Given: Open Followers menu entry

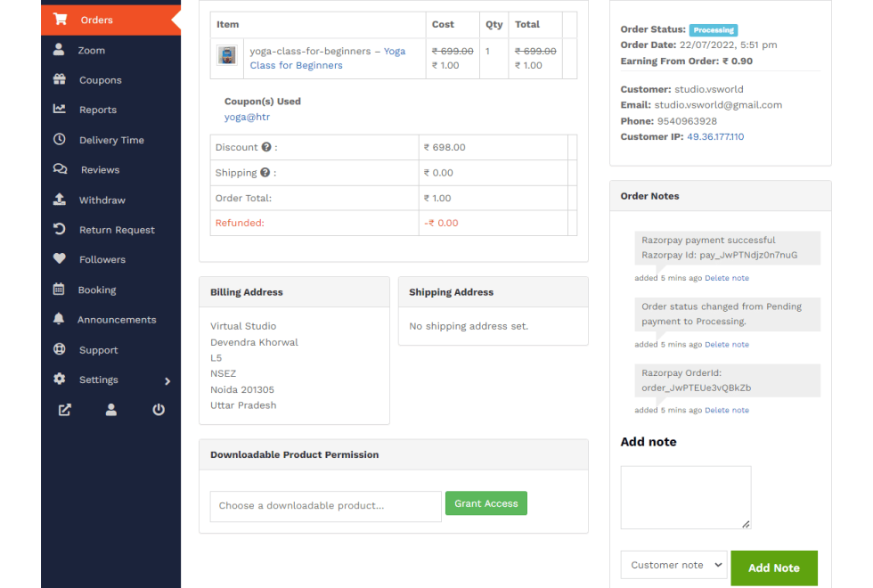Looking at the screenshot, I should click(x=110, y=259).
